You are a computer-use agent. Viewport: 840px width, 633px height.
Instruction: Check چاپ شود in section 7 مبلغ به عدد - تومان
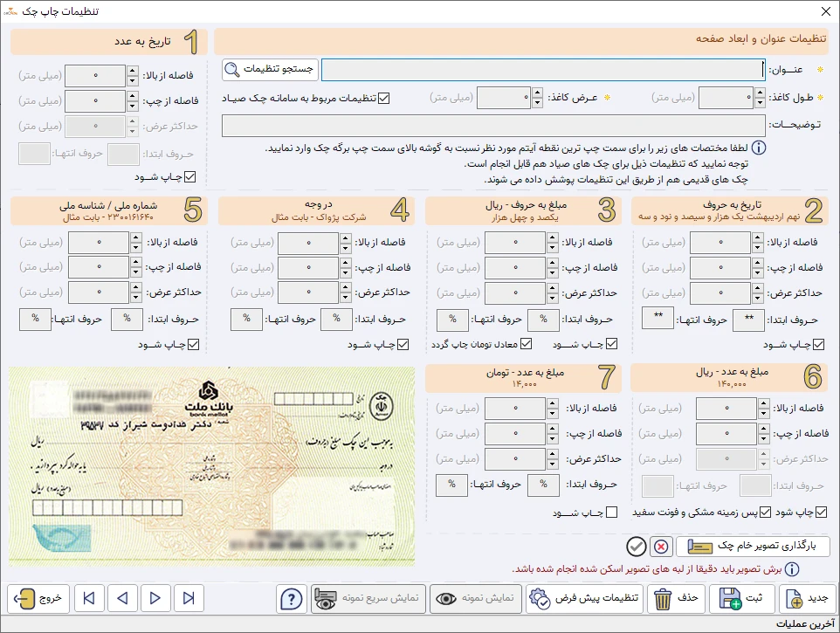tap(611, 512)
